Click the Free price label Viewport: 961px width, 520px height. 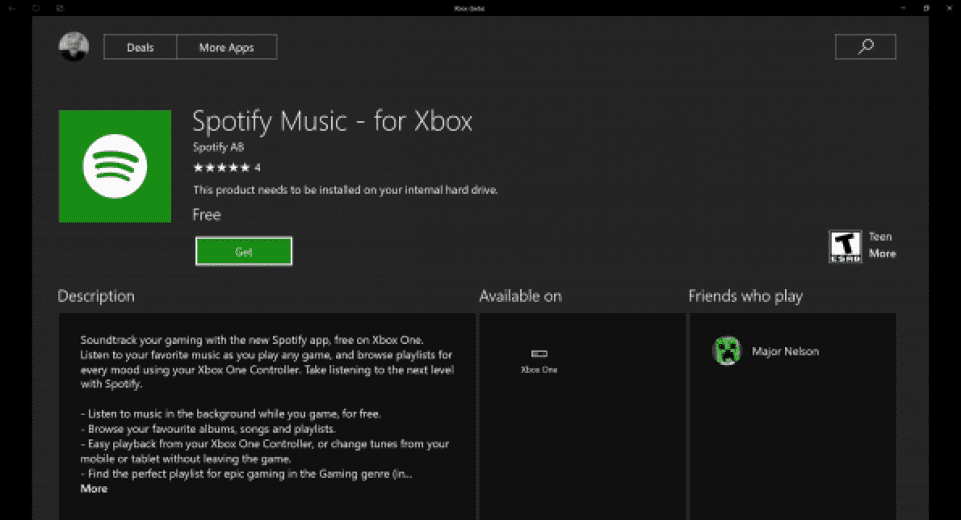tap(207, 215)
